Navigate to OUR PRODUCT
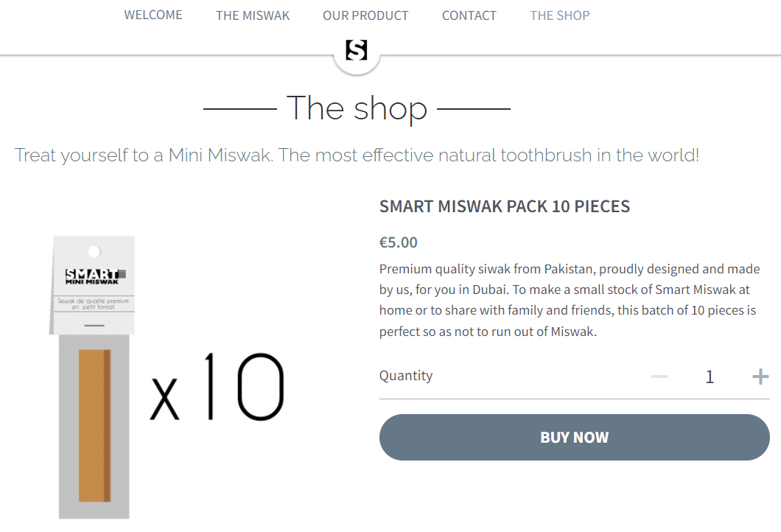This screenshot has height=532, width=781. 365,15
